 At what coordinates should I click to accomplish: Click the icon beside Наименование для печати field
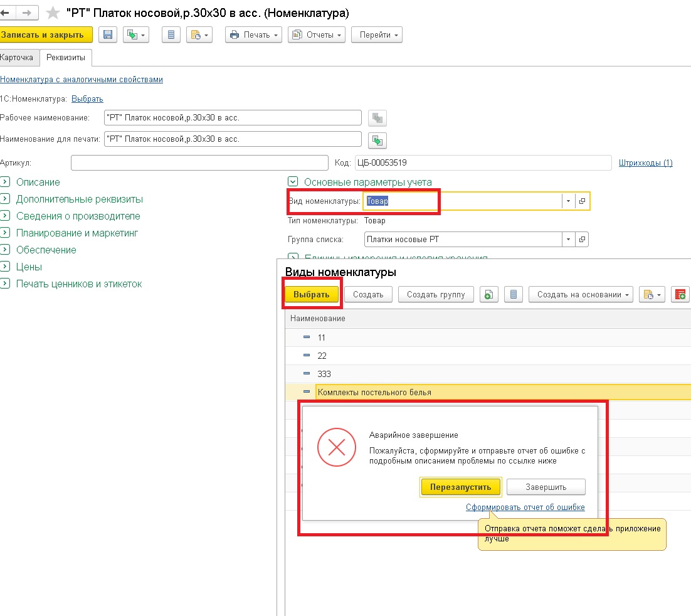[x=377, y=139]
